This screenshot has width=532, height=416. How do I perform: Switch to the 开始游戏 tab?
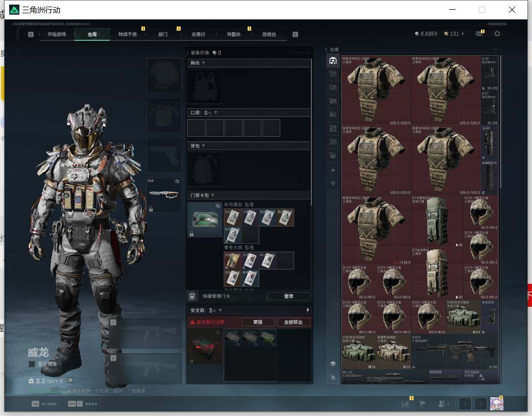57,34
